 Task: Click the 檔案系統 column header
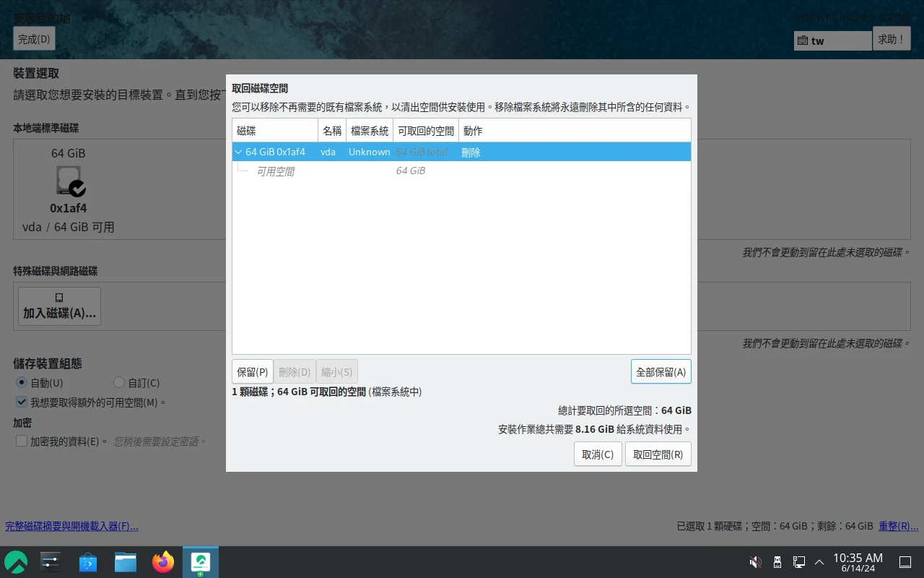369,131
